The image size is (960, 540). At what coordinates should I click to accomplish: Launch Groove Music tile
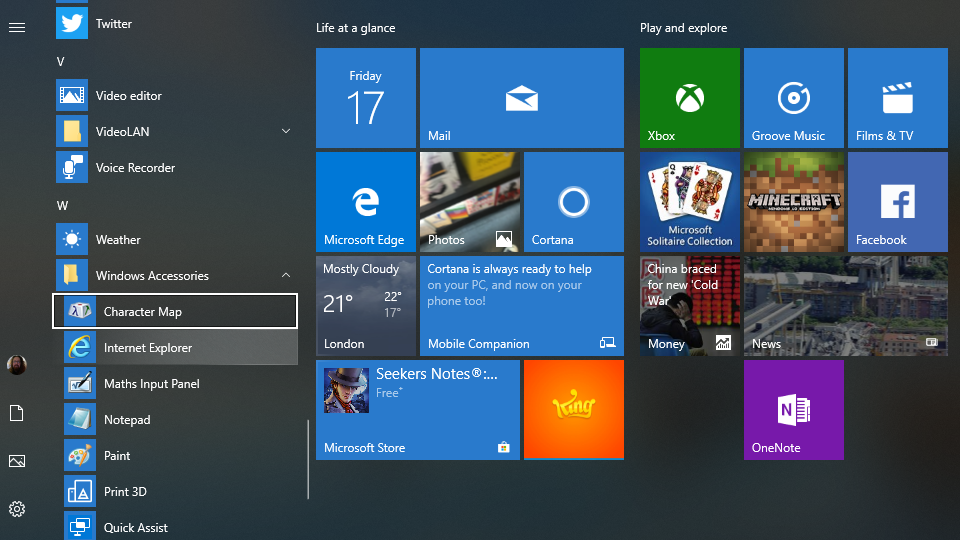click(794, 98)
